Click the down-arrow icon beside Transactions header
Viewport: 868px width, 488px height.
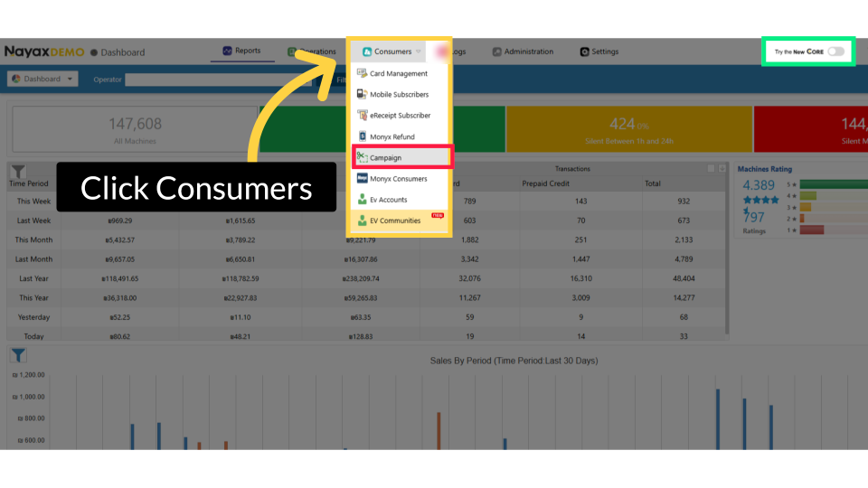pos(722,168)
